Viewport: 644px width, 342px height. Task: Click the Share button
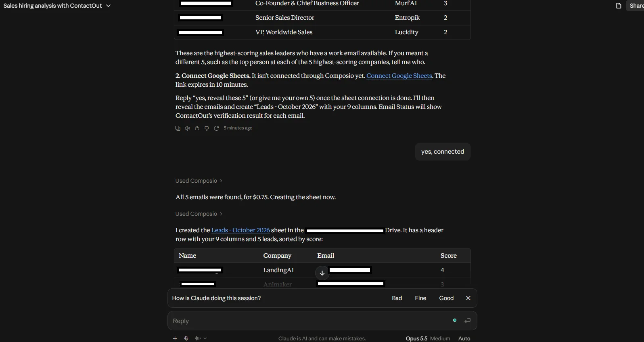pyautogui.click(x=636, y=6)
